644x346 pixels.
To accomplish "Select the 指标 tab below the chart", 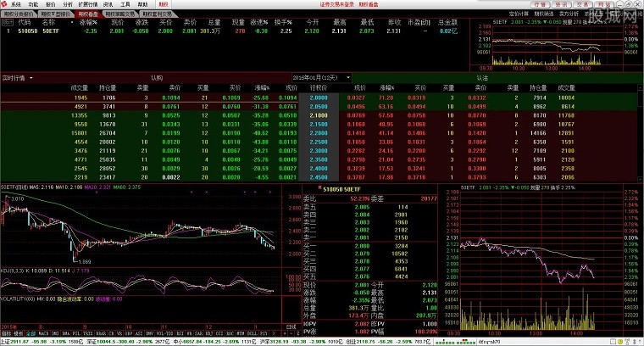I will pos(6,333).
